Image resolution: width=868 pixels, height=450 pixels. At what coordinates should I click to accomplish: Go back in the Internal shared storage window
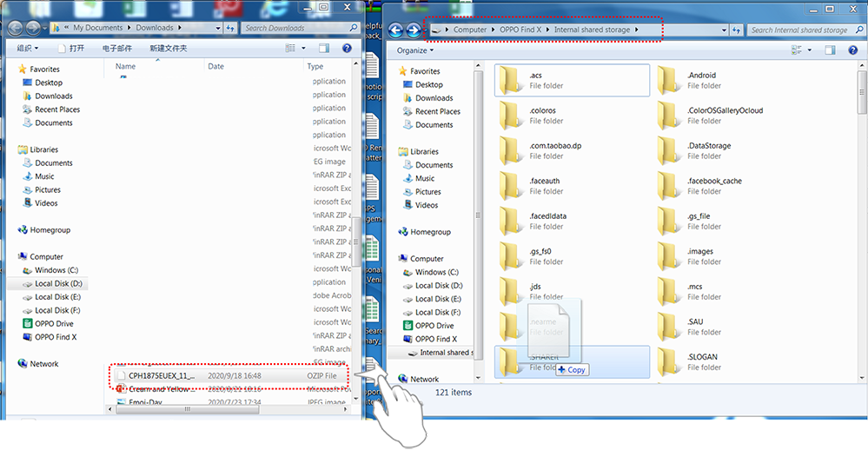395,30
